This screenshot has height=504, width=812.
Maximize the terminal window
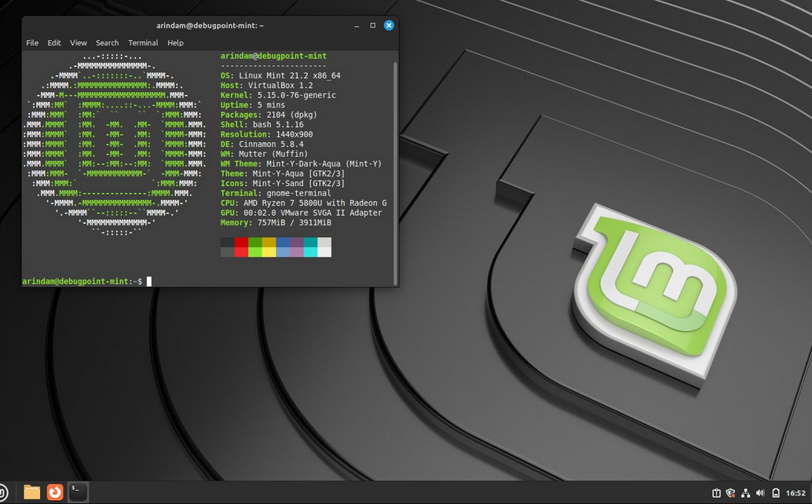pyautogui.click(x=372, y=25)
